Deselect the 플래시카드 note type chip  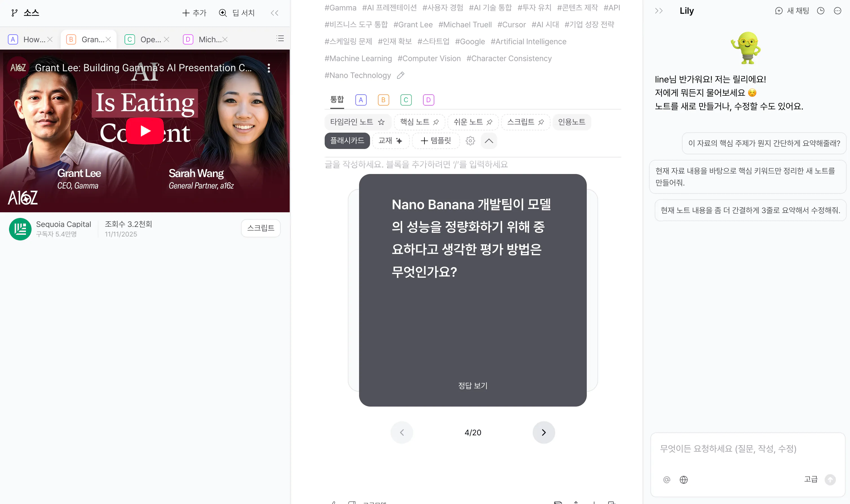[347, 141]
